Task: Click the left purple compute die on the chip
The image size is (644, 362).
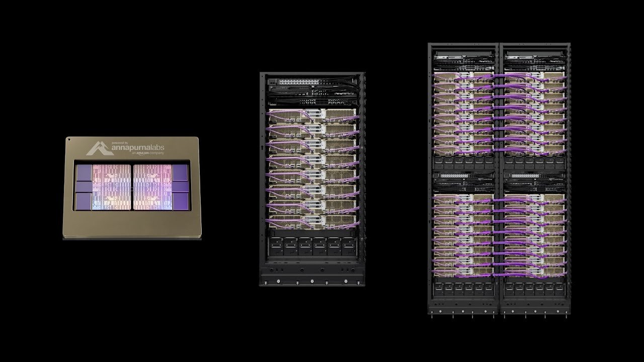Action: (112, 187)
